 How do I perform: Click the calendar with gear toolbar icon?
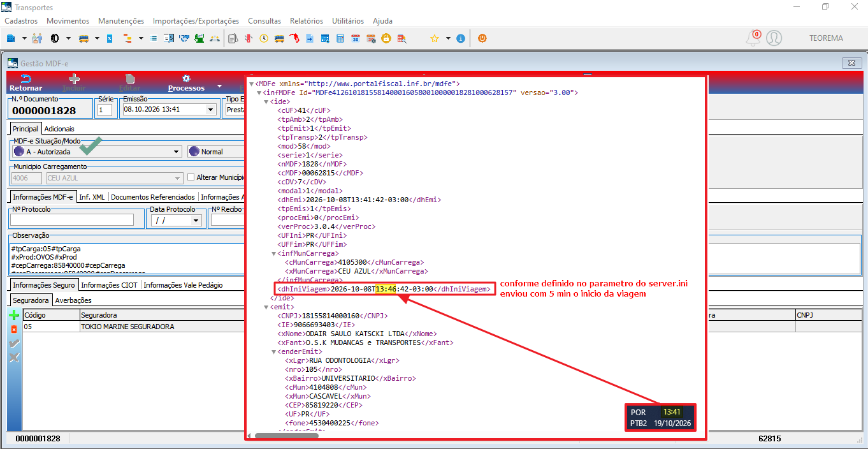[371, 38]
